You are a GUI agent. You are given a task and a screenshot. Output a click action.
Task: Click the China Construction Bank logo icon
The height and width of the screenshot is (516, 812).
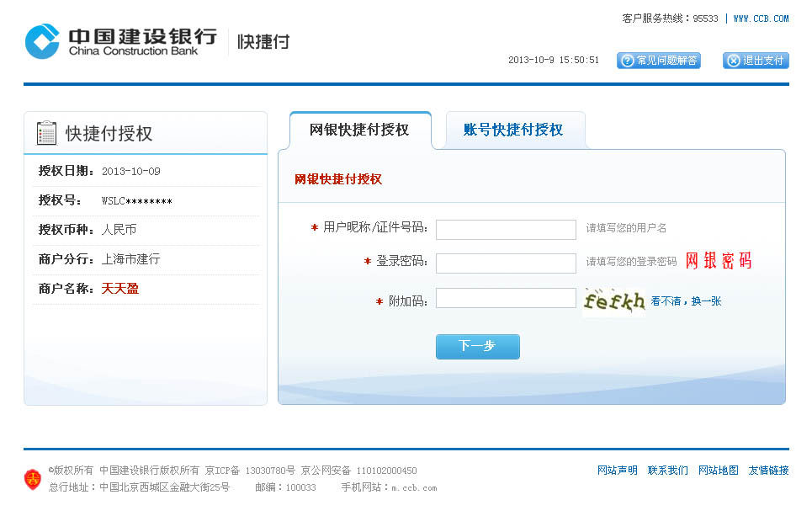pyautogui.click(x=42, y=41)
